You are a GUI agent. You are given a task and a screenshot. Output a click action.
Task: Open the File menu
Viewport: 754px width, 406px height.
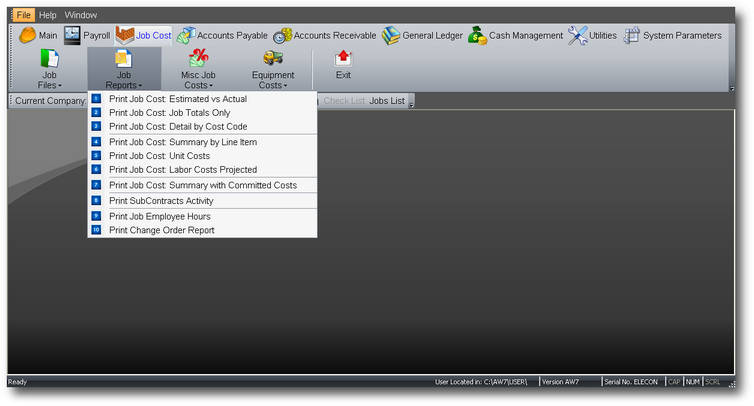[x=24, y=15]
